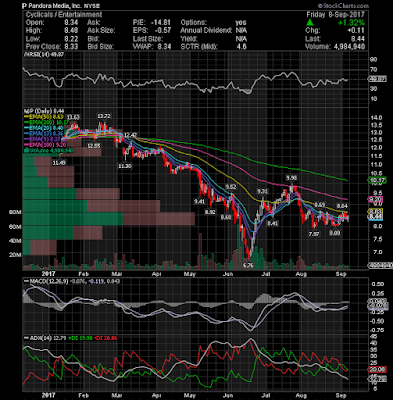Click the EMA(50) 8.63 legend entry
This screenshot has width=393, height=400.
[x=44, y=117]
